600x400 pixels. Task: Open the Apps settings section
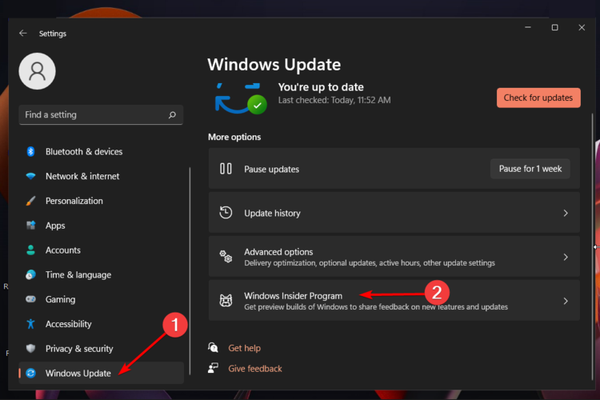55,226
